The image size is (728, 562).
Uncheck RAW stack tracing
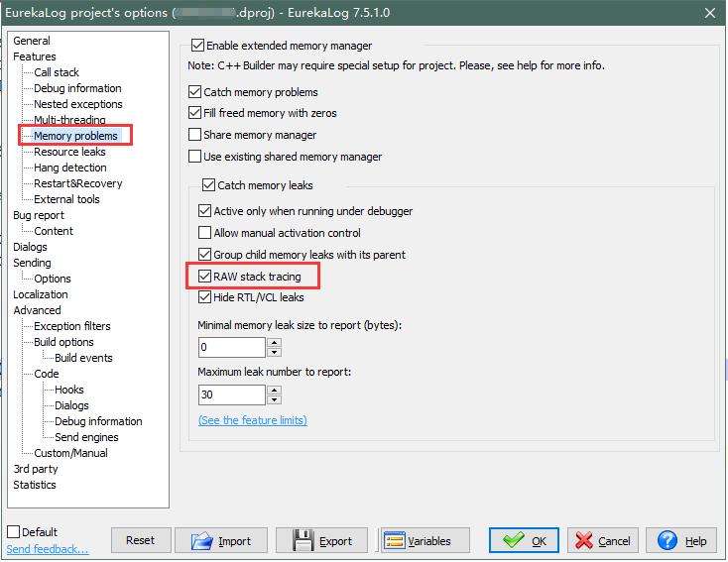[x=204, y=277]
